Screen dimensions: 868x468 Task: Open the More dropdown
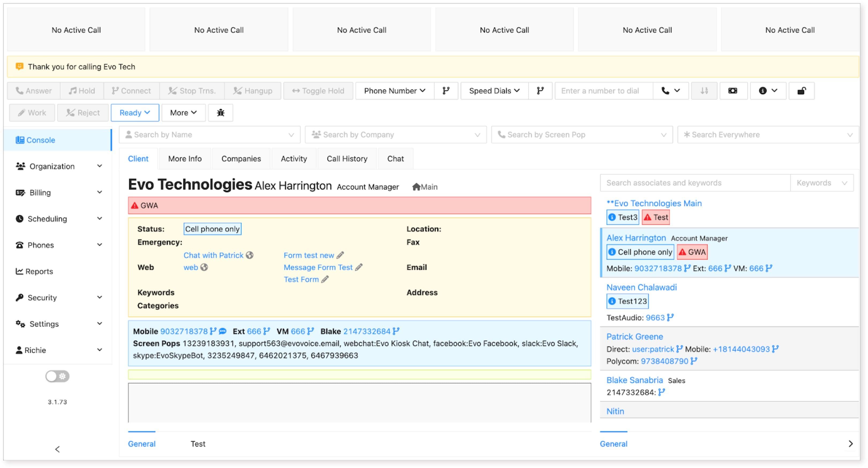coord(183,112)
